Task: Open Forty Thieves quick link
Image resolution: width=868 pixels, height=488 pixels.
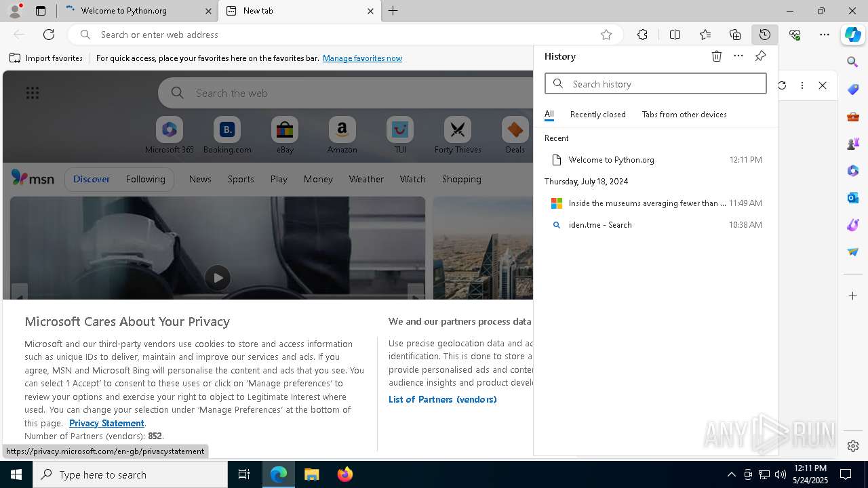Action: coord(458,136)
